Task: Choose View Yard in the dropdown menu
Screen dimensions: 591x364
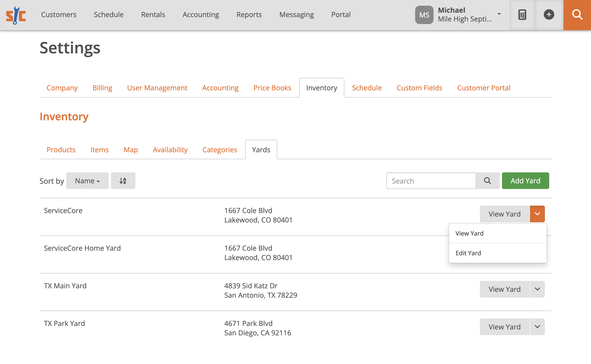Action: (x=498, y=233)
